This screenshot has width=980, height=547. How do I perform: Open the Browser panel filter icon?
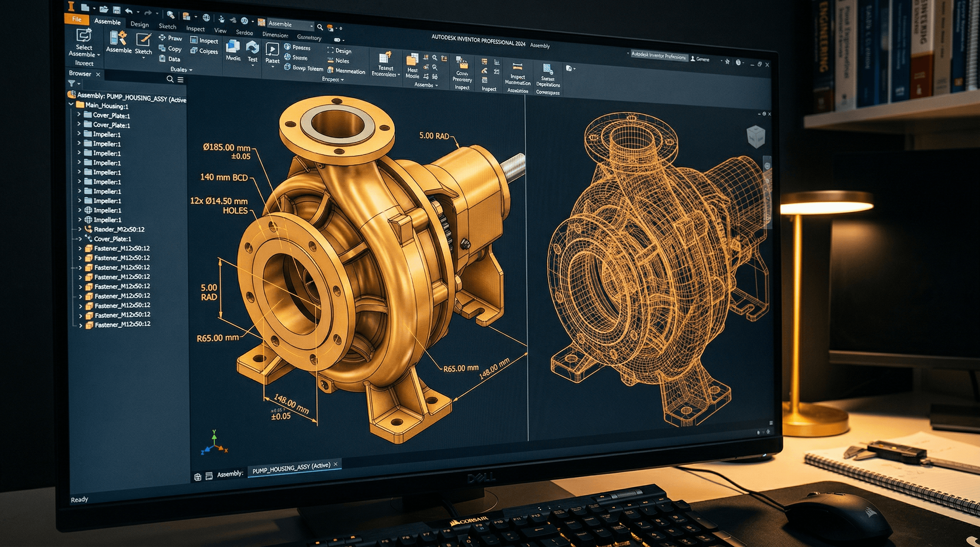tap(72, 83)
